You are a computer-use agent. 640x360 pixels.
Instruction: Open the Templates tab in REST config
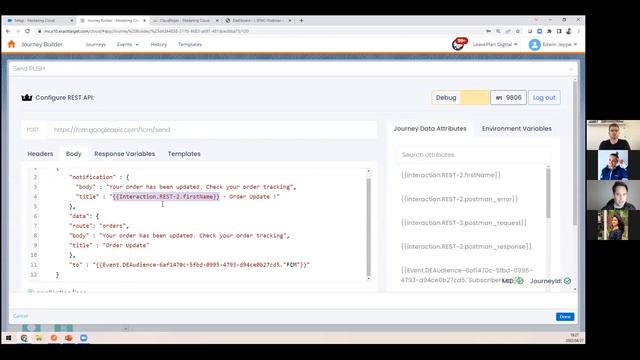pos(184,154)
